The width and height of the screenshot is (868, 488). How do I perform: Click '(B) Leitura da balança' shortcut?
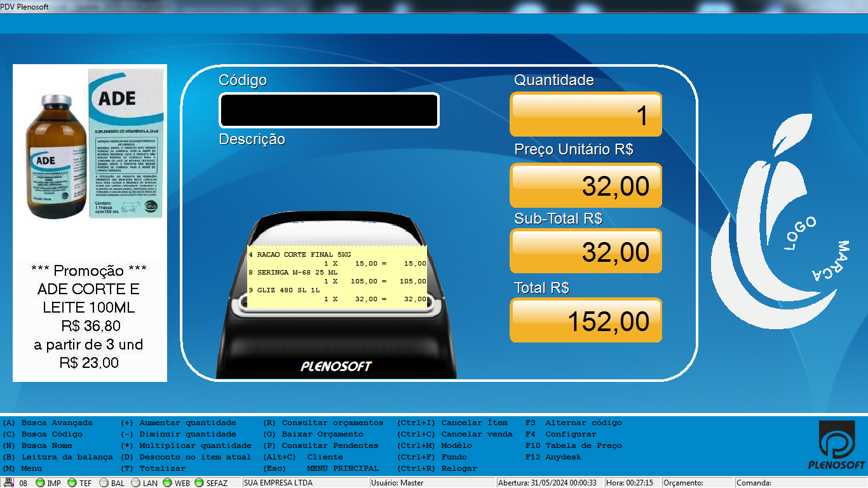(x=58, y=457)
